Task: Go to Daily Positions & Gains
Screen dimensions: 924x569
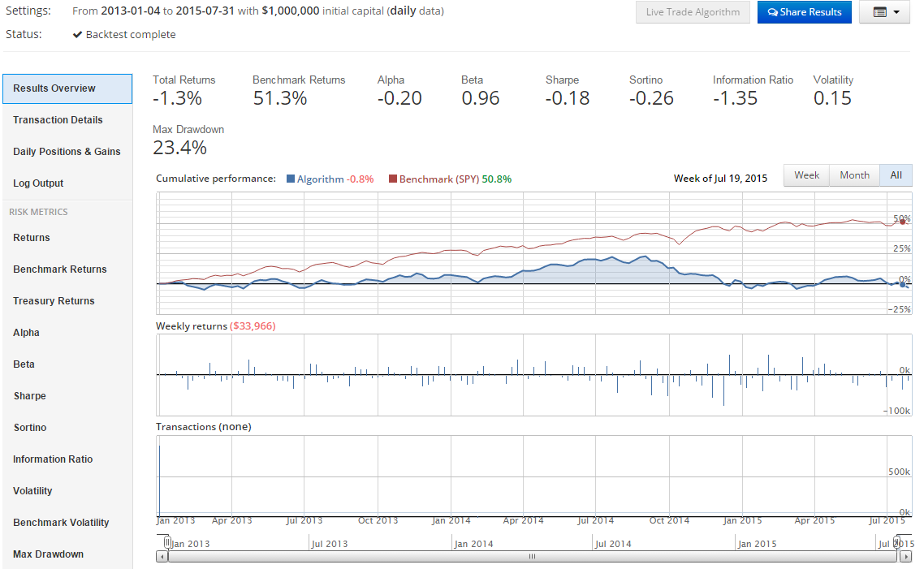Action: 67,152
